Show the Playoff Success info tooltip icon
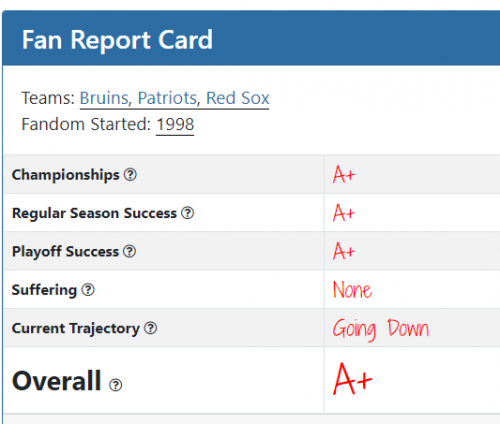Screen dimensions: 500x424 [129, 251]
